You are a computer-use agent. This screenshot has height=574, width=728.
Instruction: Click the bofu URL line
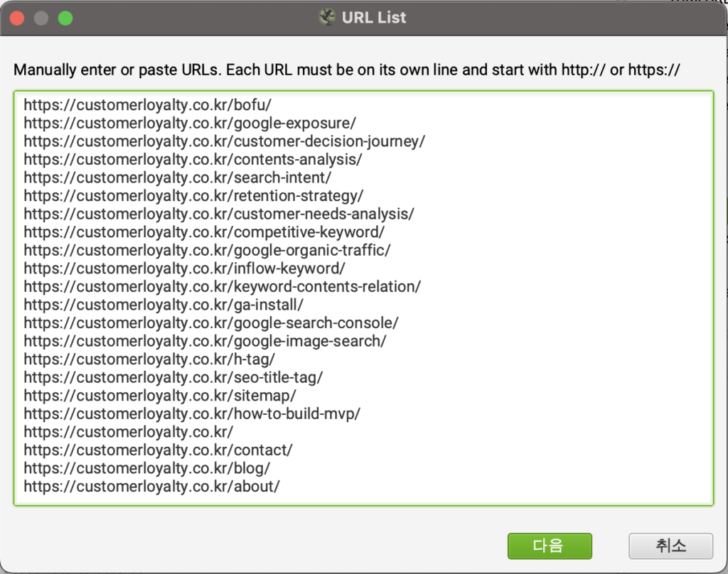147,105
